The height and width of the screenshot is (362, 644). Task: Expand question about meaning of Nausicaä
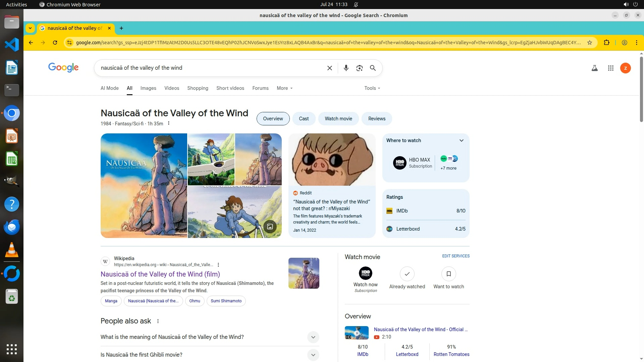[x=313, y=337]
